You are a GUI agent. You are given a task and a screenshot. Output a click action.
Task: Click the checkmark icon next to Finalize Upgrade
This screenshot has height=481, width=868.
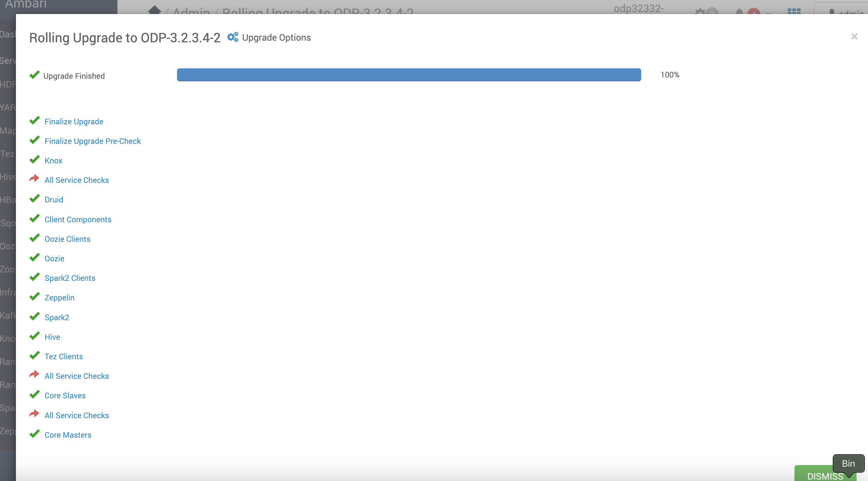34,121
